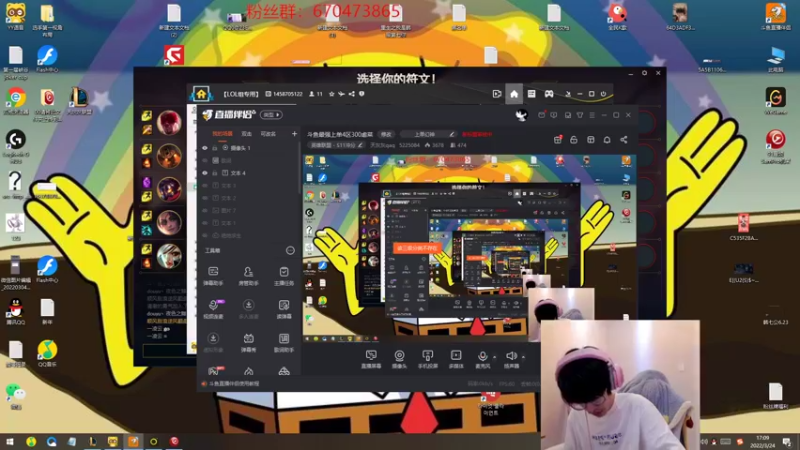The image size is (800, 450).
Task: Click the 弹幕秀 tool icon
Action: click(248, 342)
